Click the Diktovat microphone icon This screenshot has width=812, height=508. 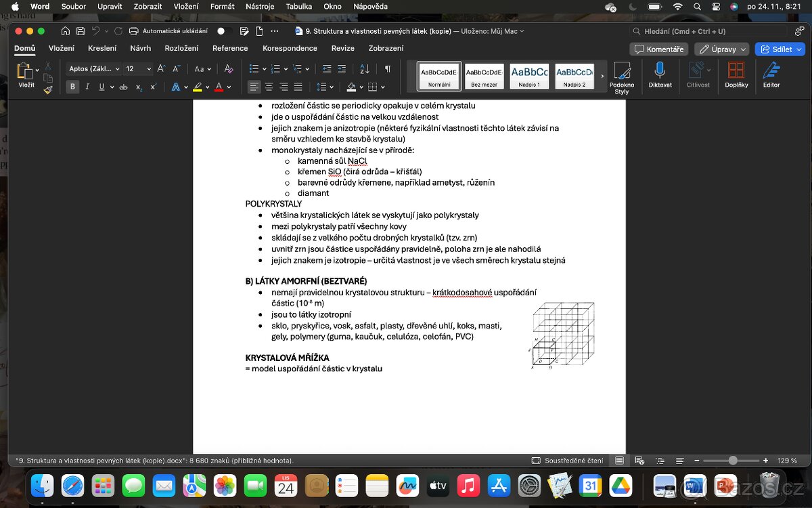click(x=660, y=73)
